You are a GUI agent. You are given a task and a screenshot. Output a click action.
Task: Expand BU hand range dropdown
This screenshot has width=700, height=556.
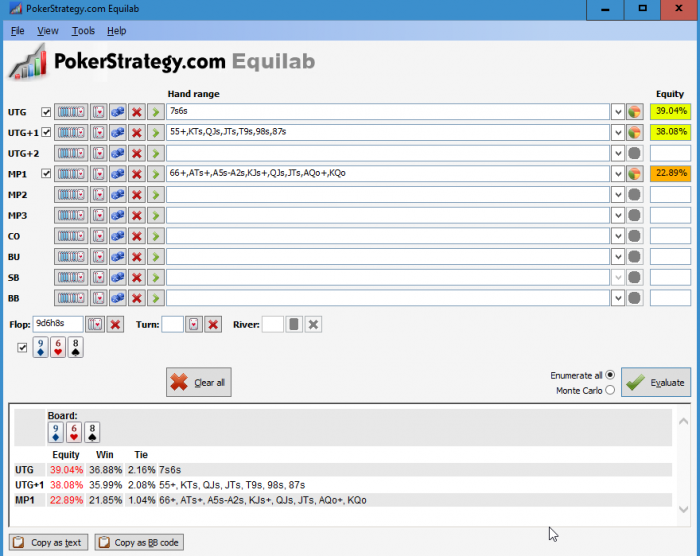pos(618,256)
